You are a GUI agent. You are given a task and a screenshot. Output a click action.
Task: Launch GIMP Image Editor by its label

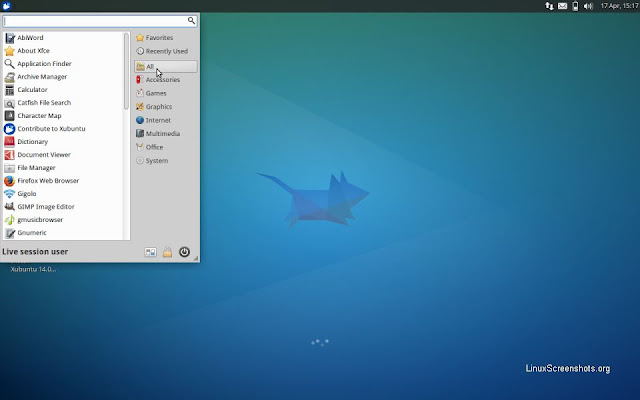(x=46, y=207)
